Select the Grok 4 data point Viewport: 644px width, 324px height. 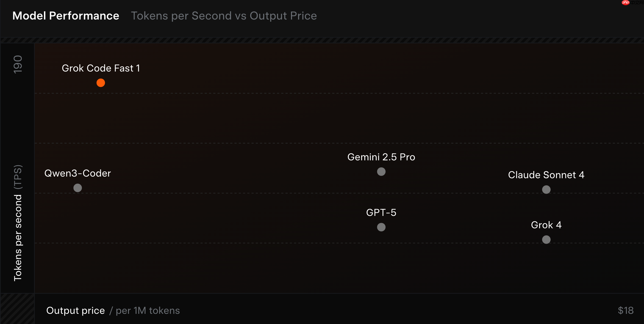click(546, 240)
